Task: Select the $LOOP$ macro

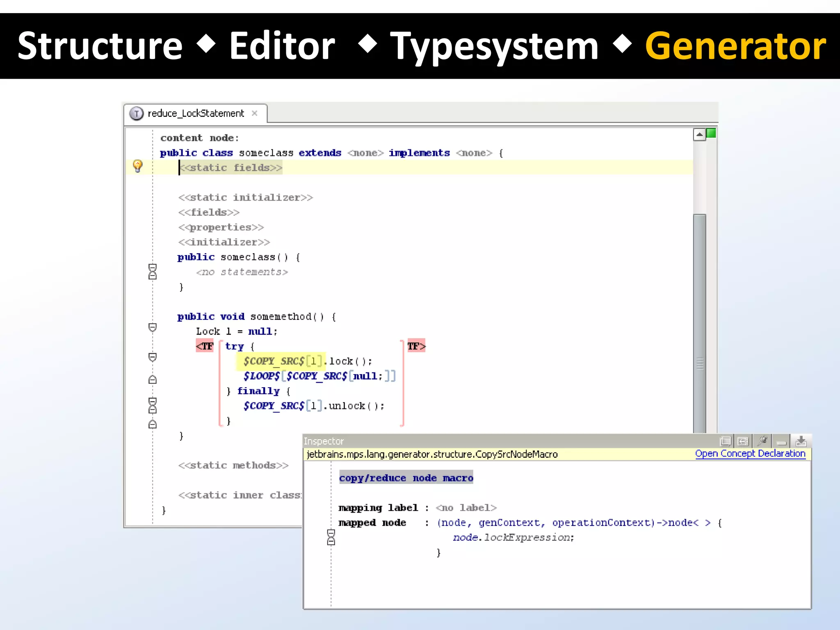Action: pos(261,376)
